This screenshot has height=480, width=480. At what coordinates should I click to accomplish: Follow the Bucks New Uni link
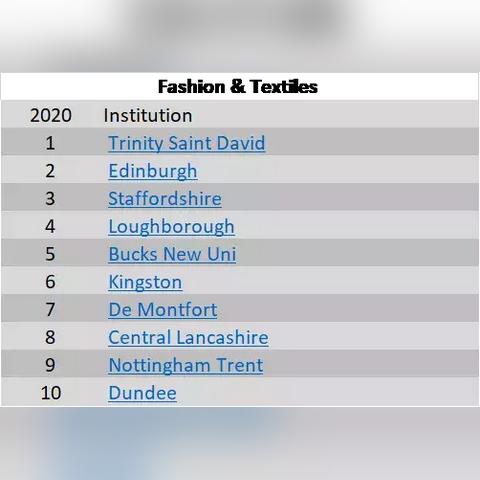click(172, 254)
